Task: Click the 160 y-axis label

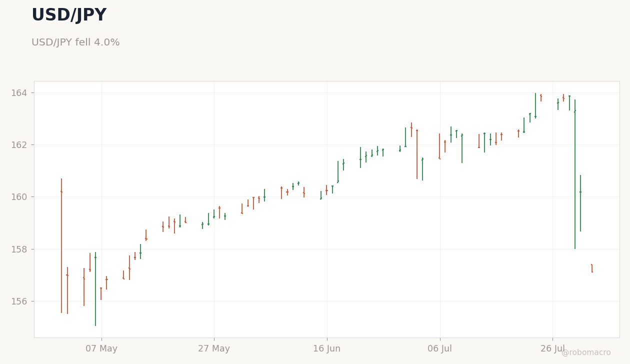Action: pos(19,197)
